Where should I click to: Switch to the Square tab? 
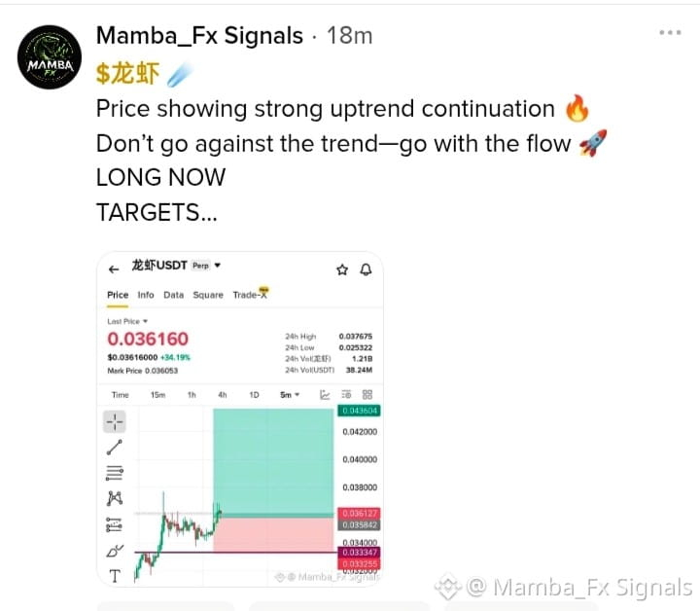(x=208, y=295)
